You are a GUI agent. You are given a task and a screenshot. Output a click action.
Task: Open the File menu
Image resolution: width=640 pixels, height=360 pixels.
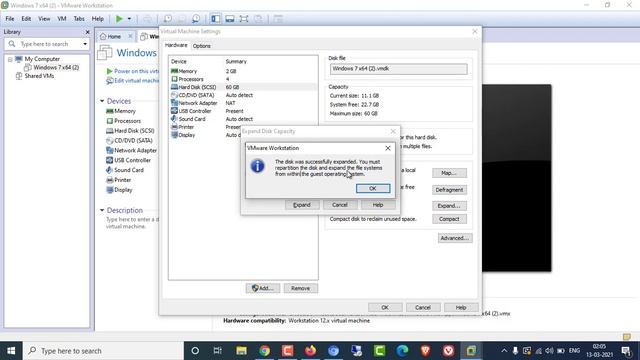click(10, 19)
